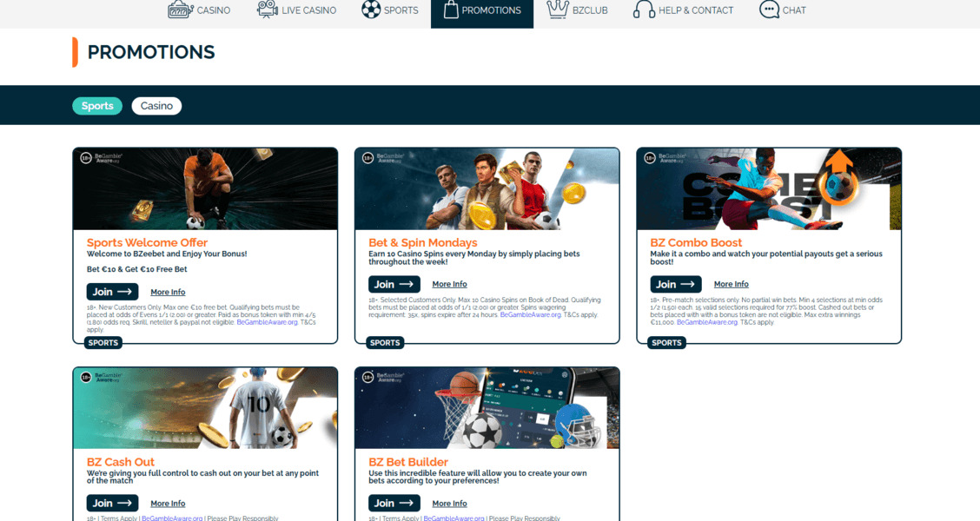The height and width of the screenshot is (521, 980).
Task: Switch to the Casino filter pill
Action: [156, 106]
